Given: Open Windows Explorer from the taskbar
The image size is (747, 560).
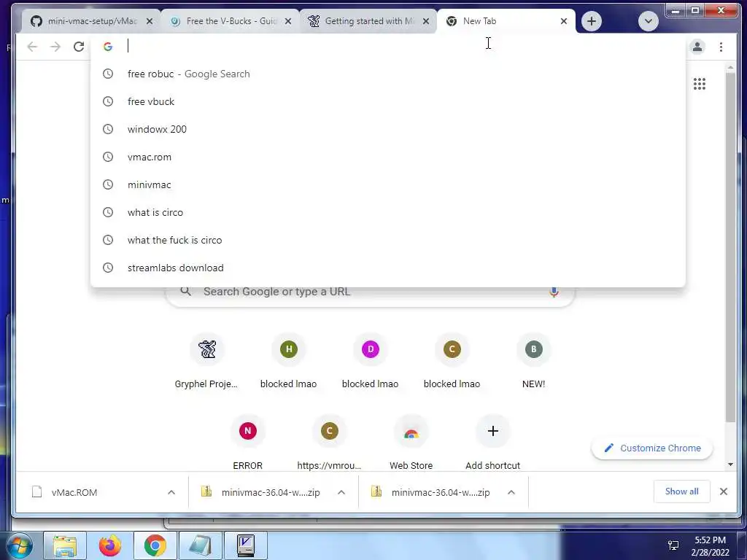Looking at the screenshot, I should [65, 545].
